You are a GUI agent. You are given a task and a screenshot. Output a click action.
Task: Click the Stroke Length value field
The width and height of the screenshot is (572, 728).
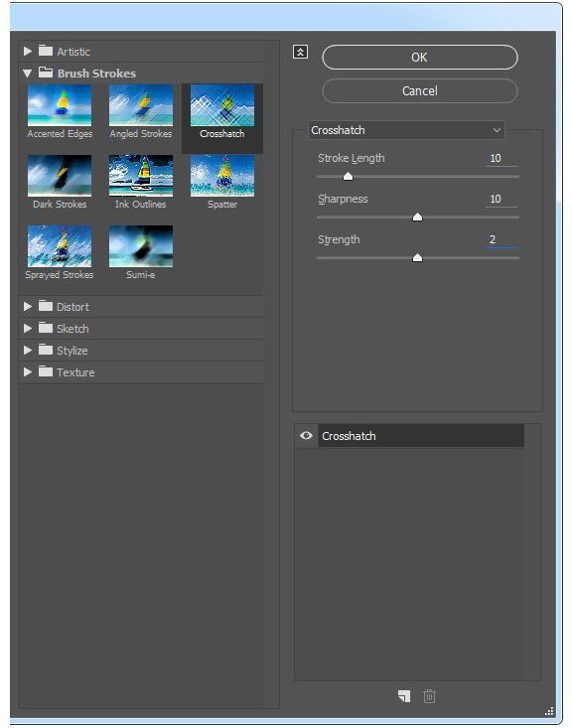(x=500, y=158)
